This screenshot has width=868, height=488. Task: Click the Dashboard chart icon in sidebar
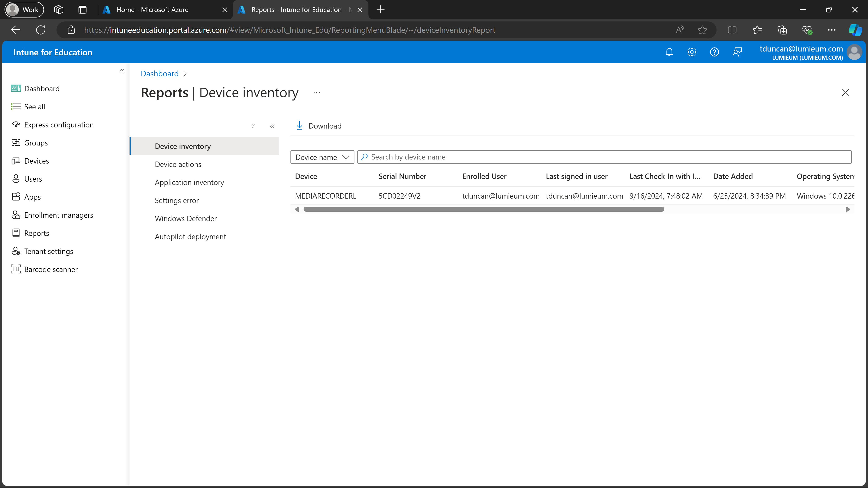pos(16,88)
